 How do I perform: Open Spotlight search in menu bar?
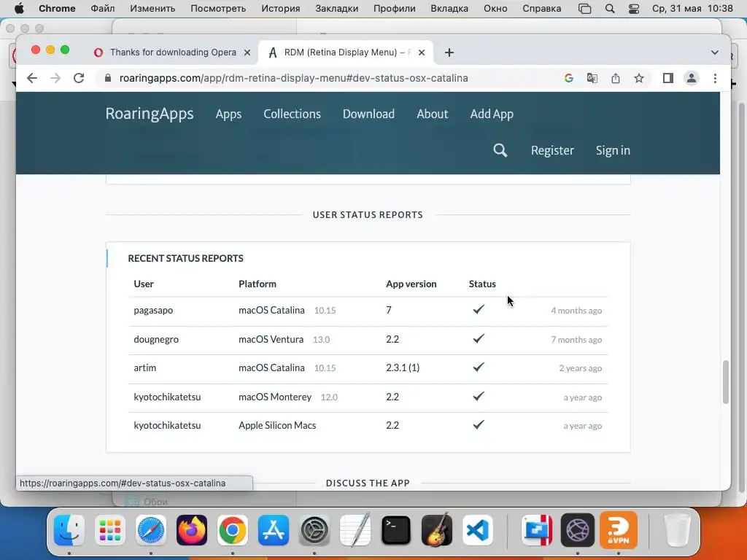(x=610, y=9)
